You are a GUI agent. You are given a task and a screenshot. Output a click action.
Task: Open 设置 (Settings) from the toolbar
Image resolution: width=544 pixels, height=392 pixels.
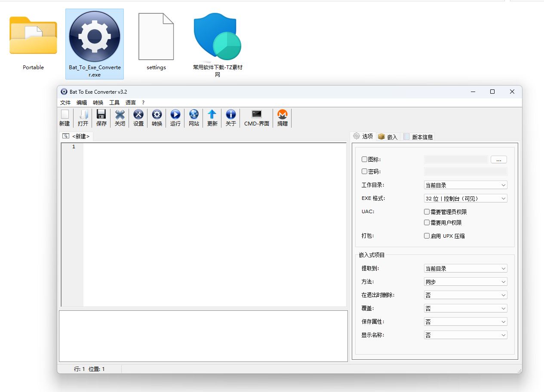138,118
